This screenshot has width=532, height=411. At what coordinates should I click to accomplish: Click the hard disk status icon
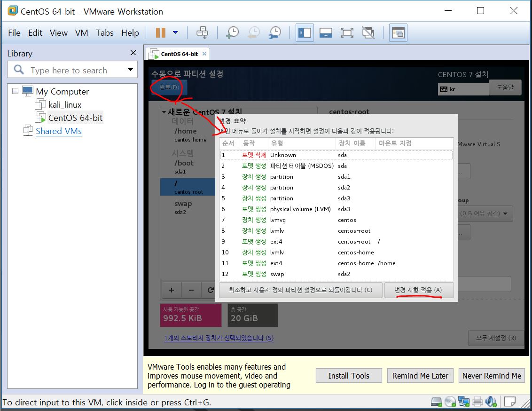(436, 402)
